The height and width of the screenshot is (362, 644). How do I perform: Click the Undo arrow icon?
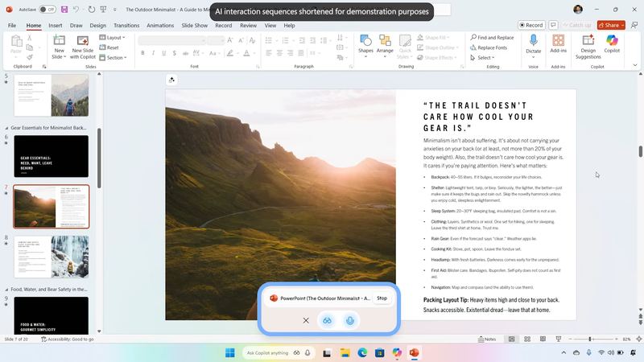(x=76, y=9)
